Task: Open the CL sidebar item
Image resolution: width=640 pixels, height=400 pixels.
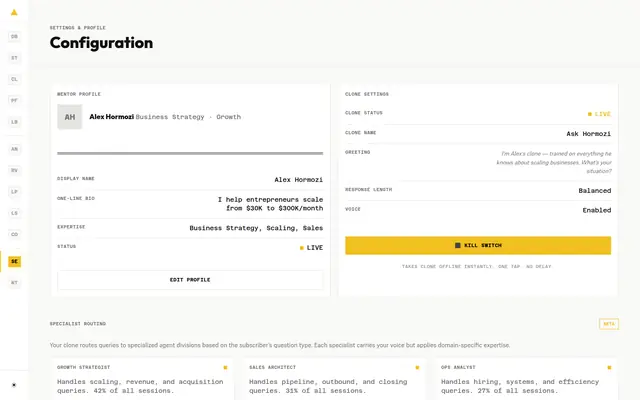Action: (14, 79)
